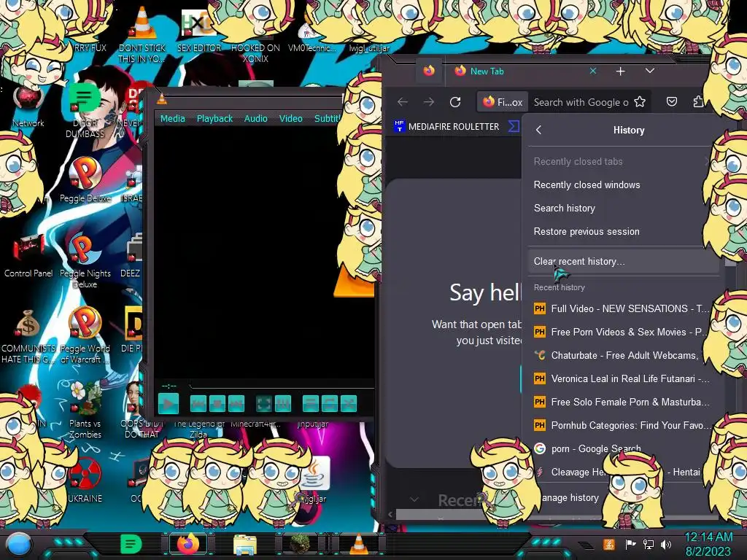Launch Peggle Nights Deluxe shortcut
747x560 pixels.
(x=85, y=262)
